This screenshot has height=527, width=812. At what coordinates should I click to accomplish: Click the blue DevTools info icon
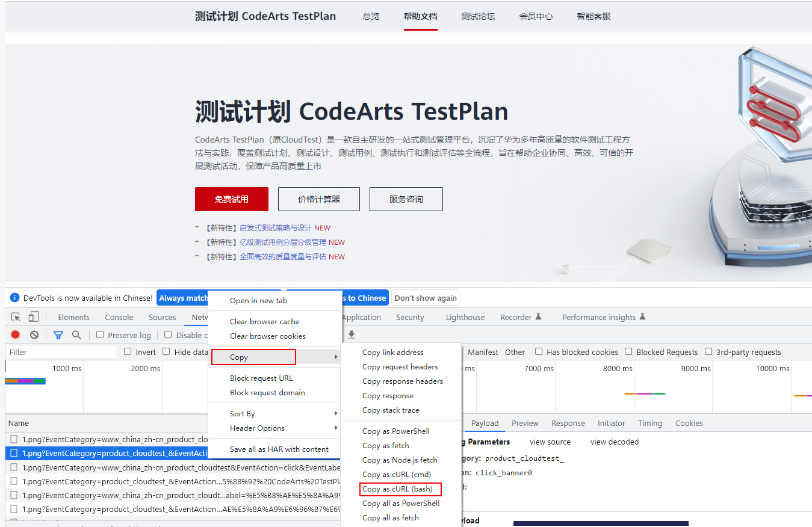(14, 297)
